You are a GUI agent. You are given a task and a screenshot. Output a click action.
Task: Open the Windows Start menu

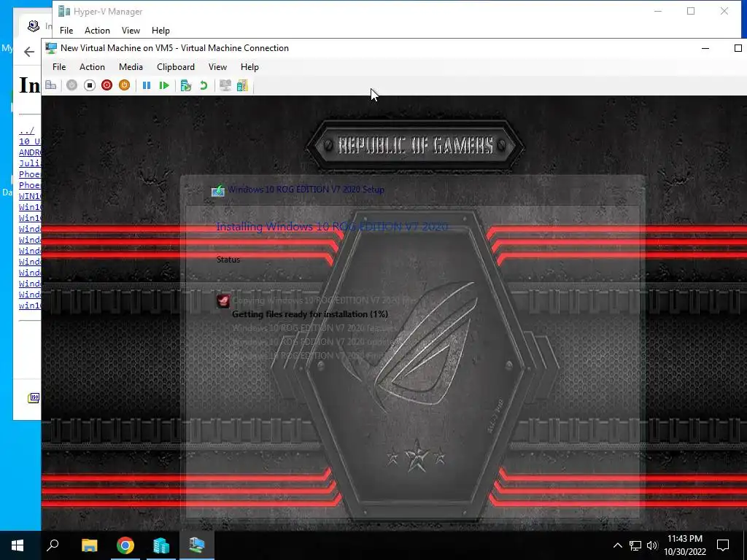click(x=18, y=545)
